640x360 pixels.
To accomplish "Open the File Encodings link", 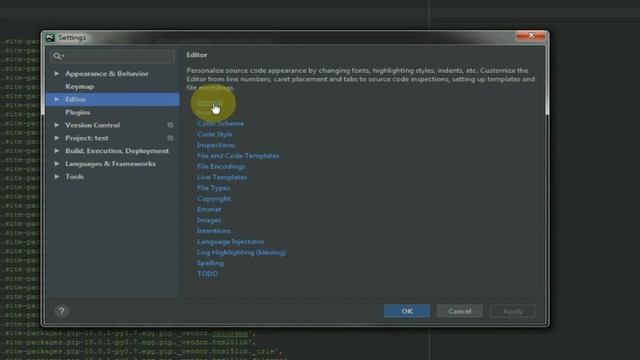I will [221, 167].
